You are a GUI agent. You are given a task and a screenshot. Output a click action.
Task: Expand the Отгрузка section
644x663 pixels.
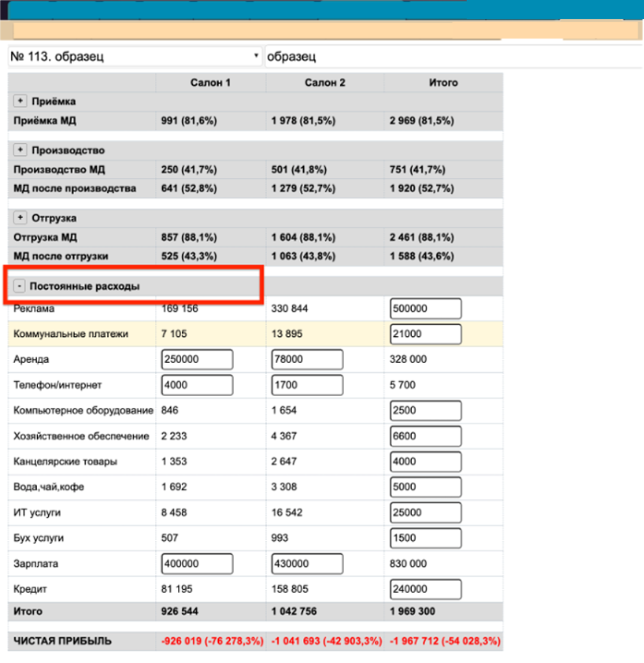click(x=20, y=218)
